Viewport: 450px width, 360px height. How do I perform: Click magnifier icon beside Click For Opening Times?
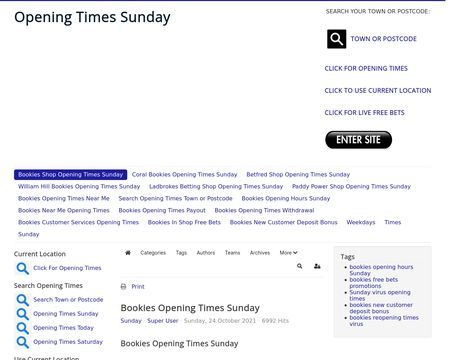[x=23, y=268]
